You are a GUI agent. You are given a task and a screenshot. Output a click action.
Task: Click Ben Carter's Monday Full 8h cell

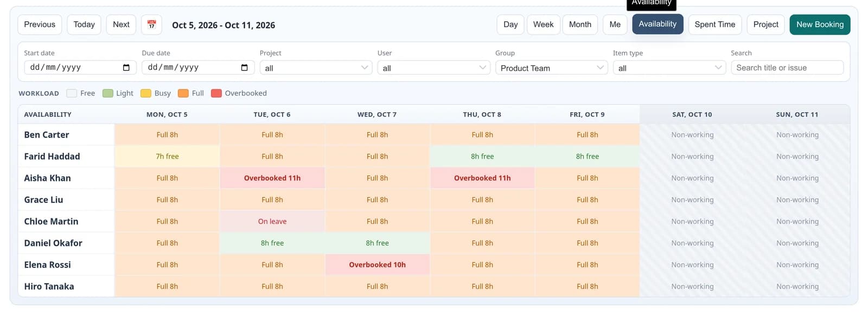[x=167, y=135]
